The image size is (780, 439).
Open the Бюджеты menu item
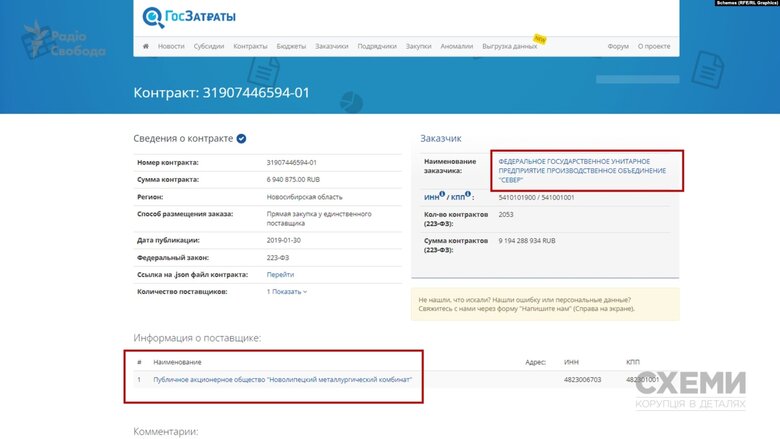tap(291, 46)
